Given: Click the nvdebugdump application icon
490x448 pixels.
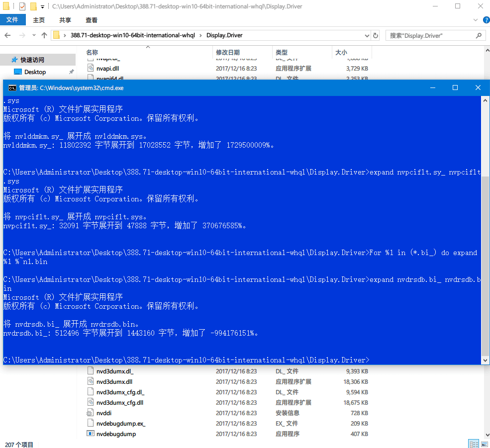Looking at the screenshot, I should 91,433.
